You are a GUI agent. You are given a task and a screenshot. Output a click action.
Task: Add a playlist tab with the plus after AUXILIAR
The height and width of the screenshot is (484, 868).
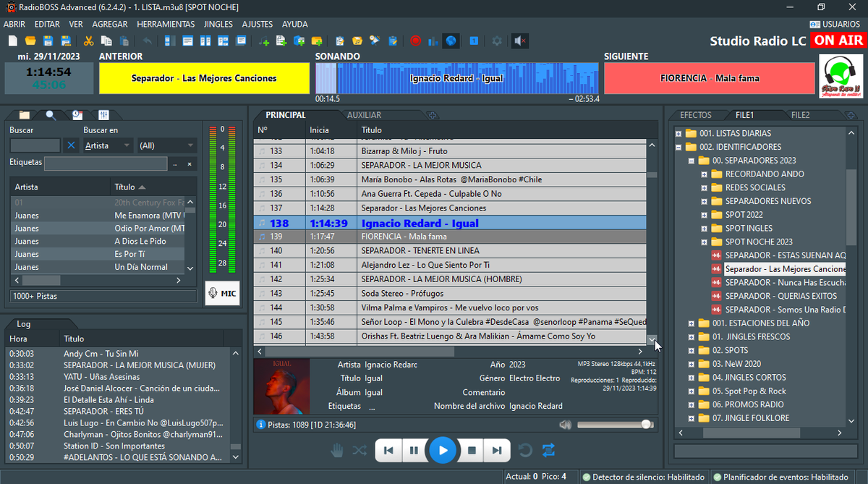(x=432, y=115)
